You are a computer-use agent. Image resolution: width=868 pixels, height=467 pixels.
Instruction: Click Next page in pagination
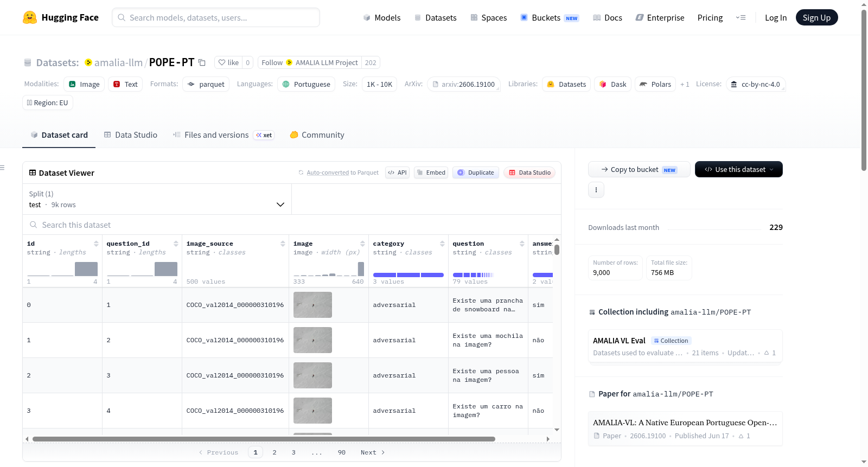click(373, 452)
